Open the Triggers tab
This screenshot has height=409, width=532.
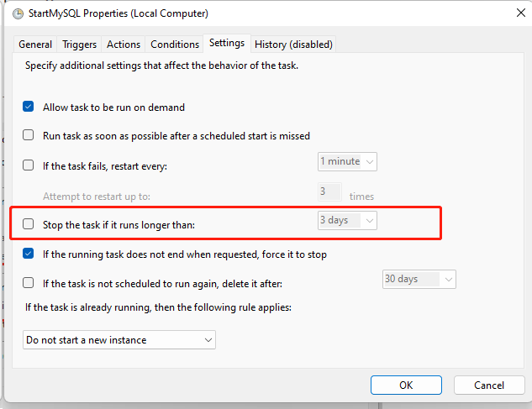click(x=80, y=45)
